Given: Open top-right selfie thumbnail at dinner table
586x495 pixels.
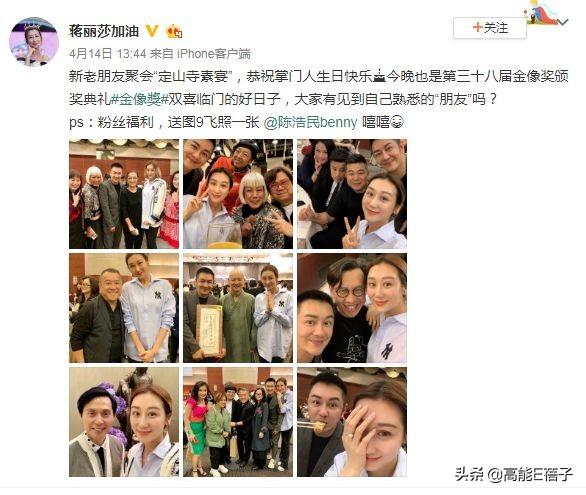Looking at the screenshot, I should point(352,194).
